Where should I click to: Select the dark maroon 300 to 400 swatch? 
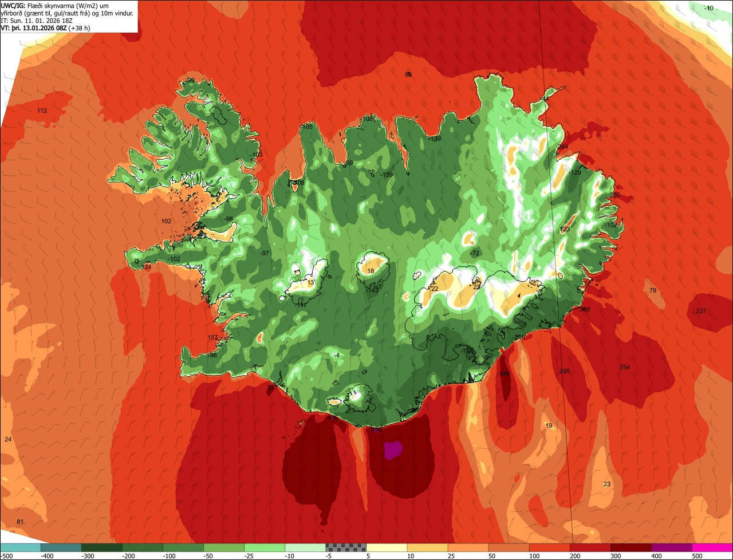(x=630, y=547)
